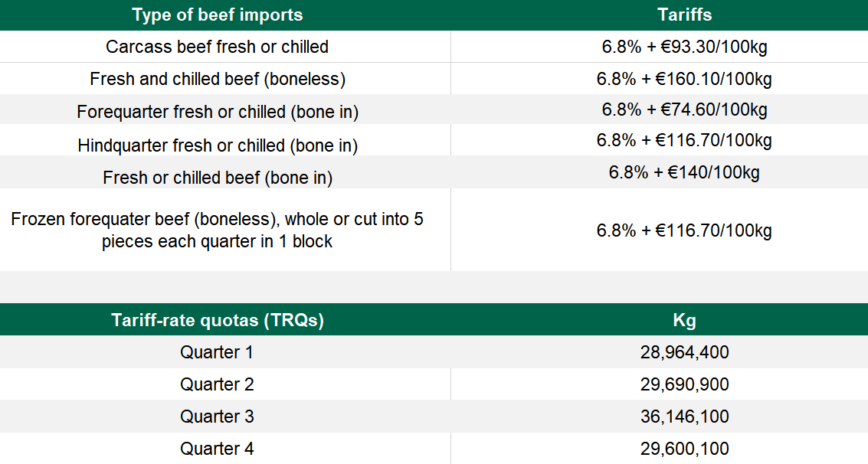Select the 28,964,400 quota value
The width and height of the screenshot is (868, 464).
(684, 352)
